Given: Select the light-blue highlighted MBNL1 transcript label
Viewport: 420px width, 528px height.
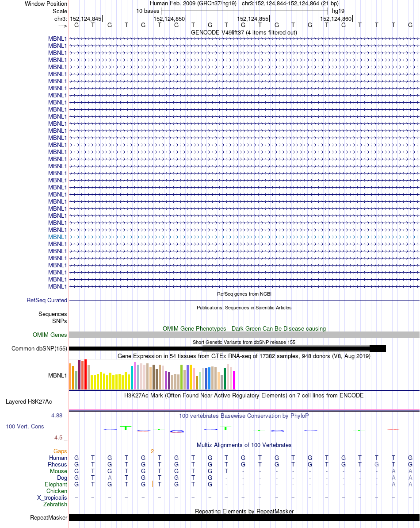Looking at the screenshot, I should [57, 237].
